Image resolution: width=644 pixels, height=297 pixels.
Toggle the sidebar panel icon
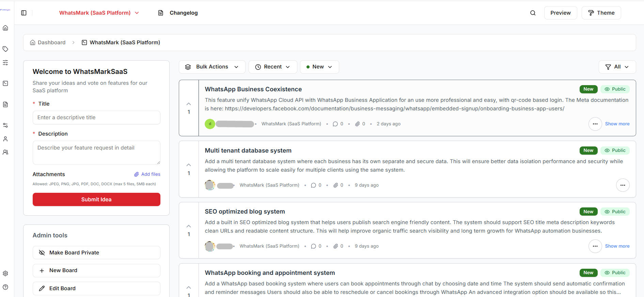point(24,13)
